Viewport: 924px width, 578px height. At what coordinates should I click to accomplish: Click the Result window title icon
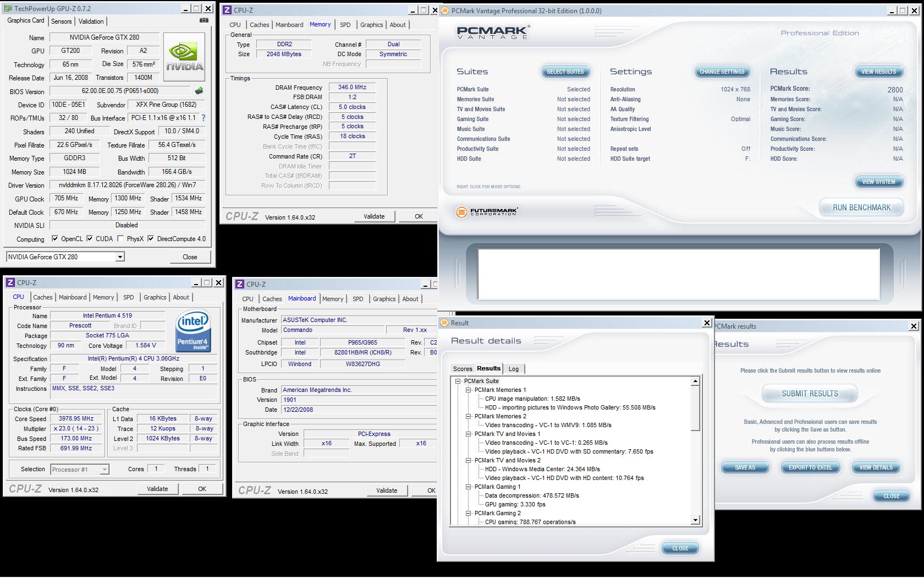click(444, 323)
